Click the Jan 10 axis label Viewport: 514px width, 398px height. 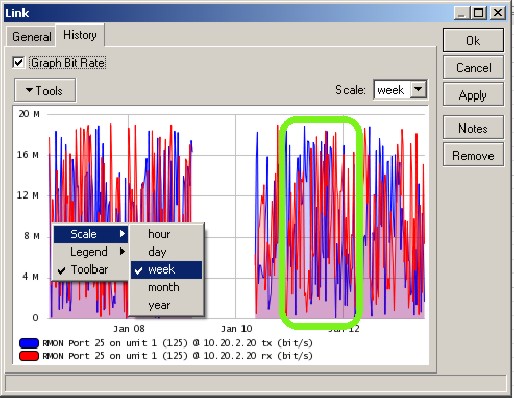click(x=237, y=329)
